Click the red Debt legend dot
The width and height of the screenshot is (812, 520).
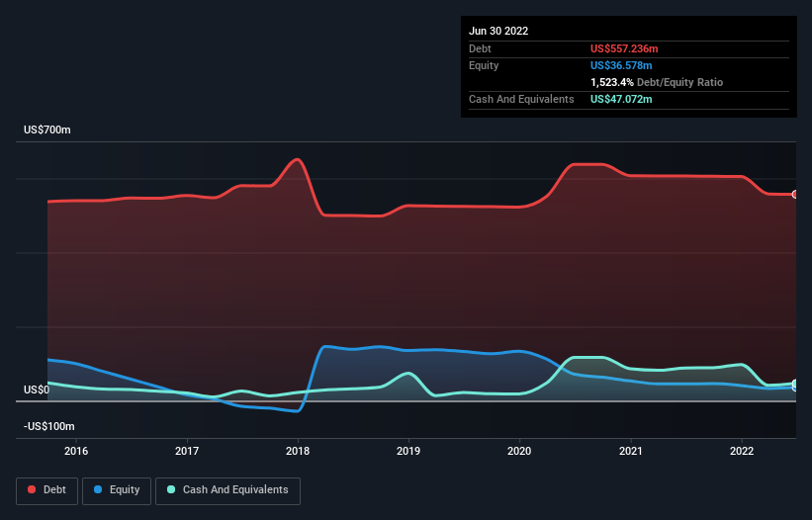pyautogui.click(x=32, y=489)
